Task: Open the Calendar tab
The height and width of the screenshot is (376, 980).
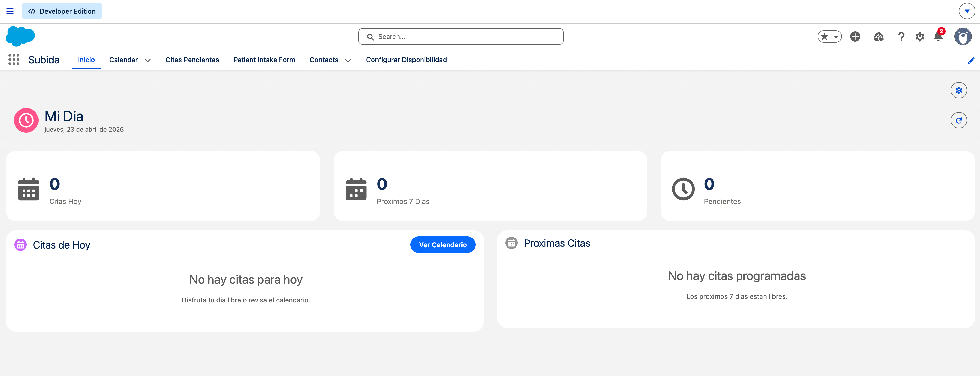Action: point(123,60)
